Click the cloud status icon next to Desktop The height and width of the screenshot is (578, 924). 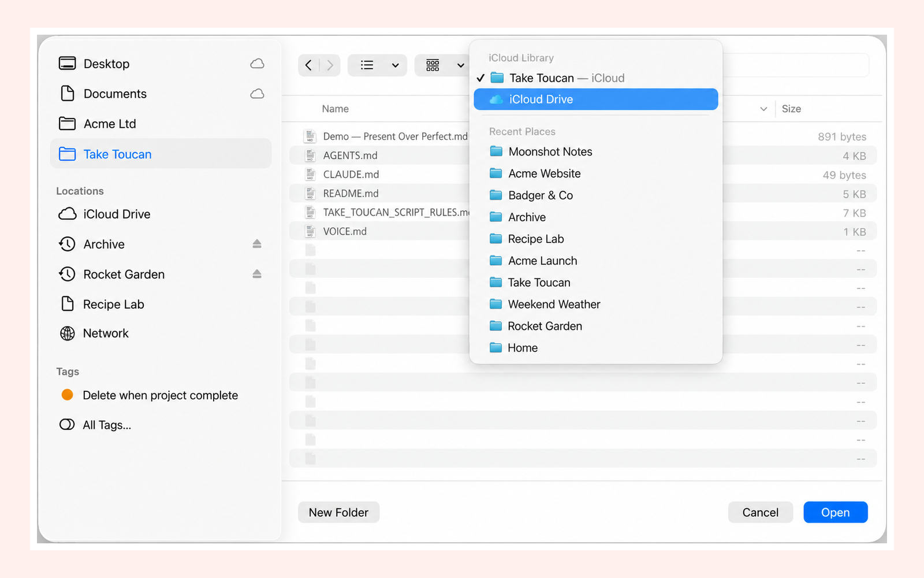(x=257, y=64)
